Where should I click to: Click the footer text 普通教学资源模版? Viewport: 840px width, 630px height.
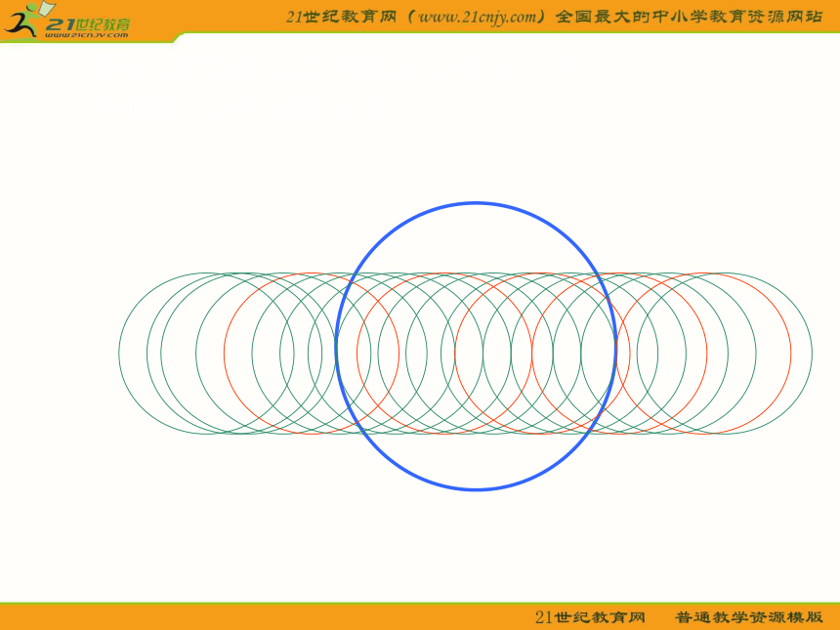[x=748, y=617]
